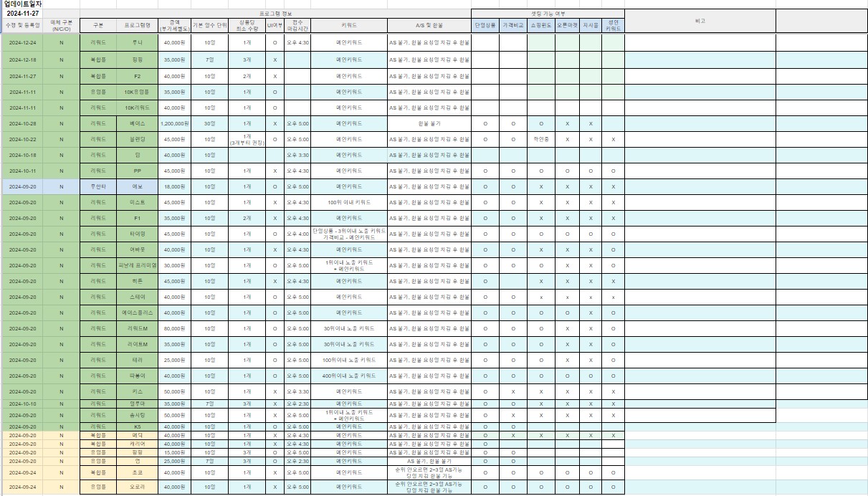The image size is (868, 496).
Task: Select the 15,000원 amount cell
Action: click(x=175, y=452)
